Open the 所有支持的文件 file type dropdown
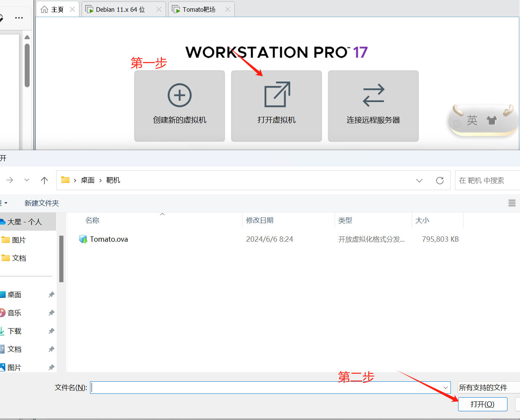Viewport: 520px width, 420px height. click(x=489, y=387)
